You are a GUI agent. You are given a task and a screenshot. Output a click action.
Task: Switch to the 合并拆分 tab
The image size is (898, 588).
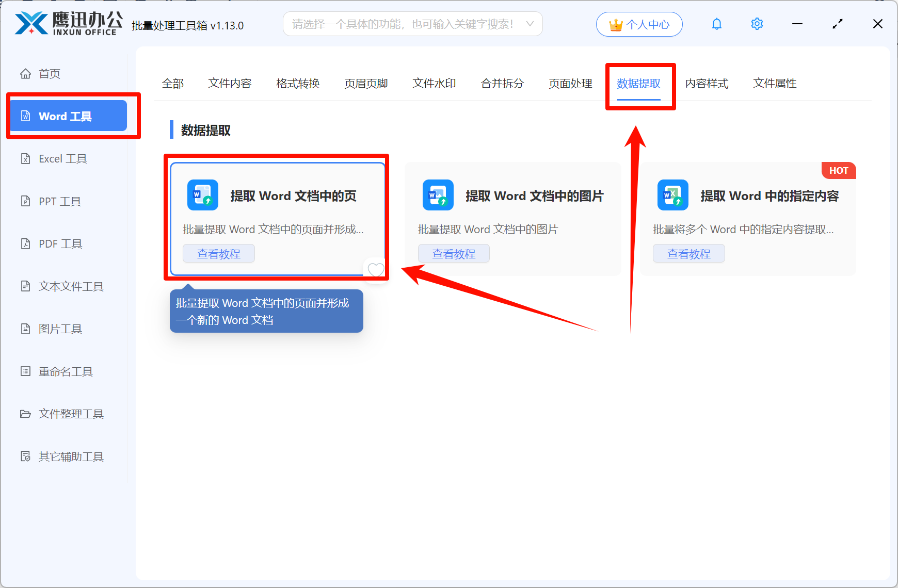click(x=502, y=84)
